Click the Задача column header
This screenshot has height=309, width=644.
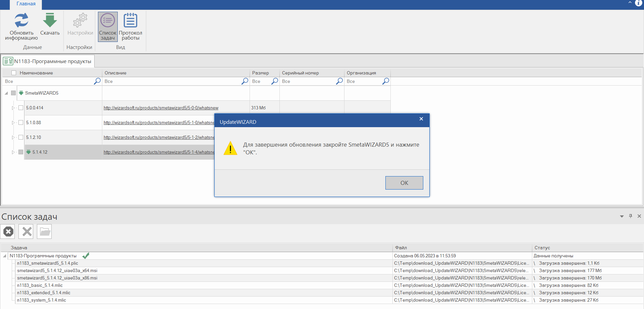coord(197,248)
